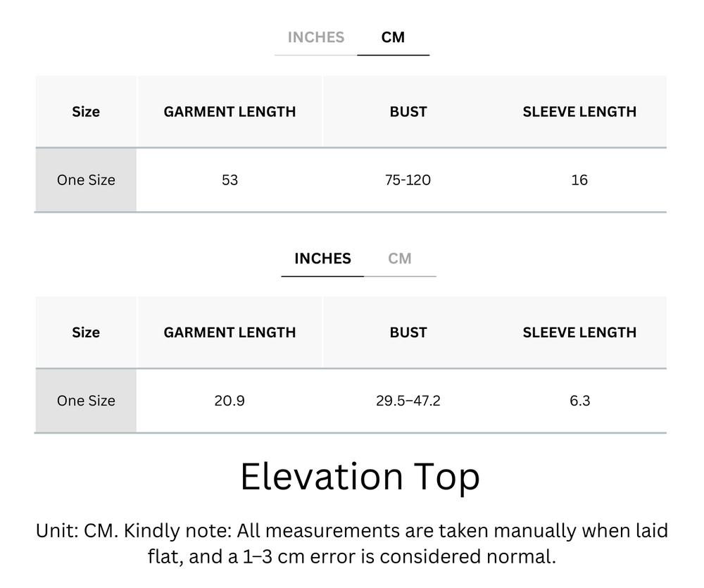Viewport: 704px width, 588px height.
Task: Click the One Size cell in top table
Action: pos(86,180)
